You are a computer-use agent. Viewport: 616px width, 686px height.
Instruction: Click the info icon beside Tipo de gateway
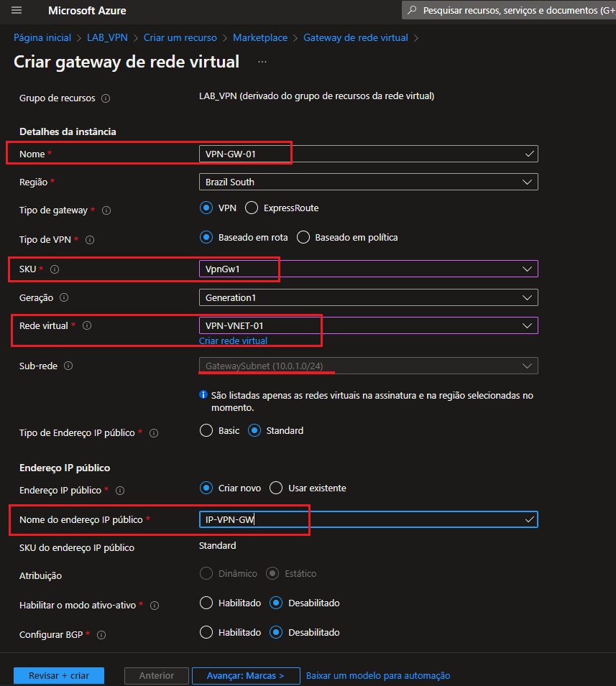(106, 210)
